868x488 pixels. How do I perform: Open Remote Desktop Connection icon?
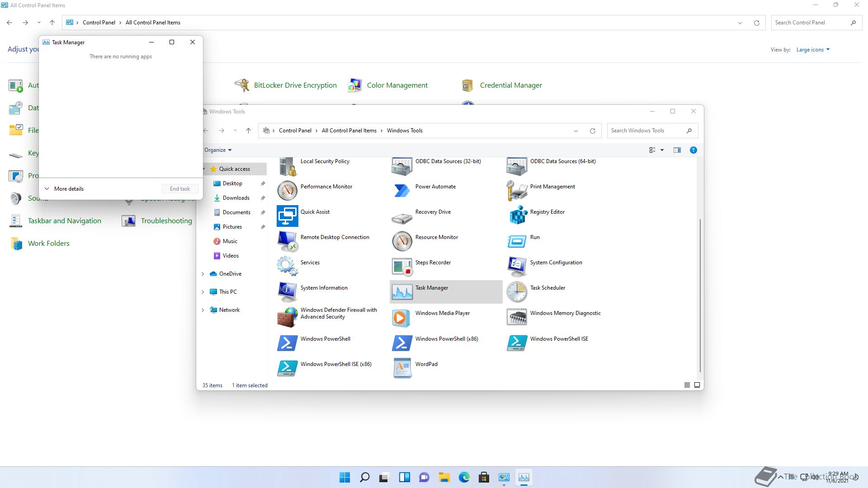tap(288, 241)
